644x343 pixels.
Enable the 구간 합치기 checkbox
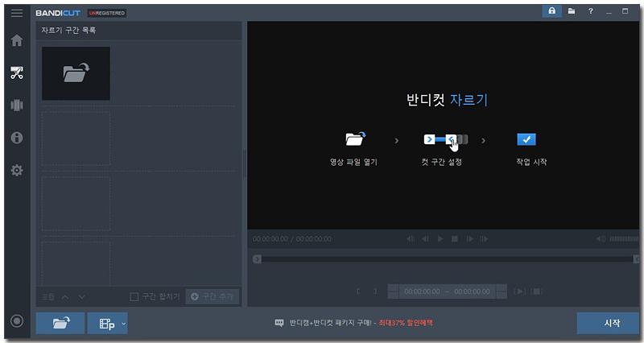[134, 296]
